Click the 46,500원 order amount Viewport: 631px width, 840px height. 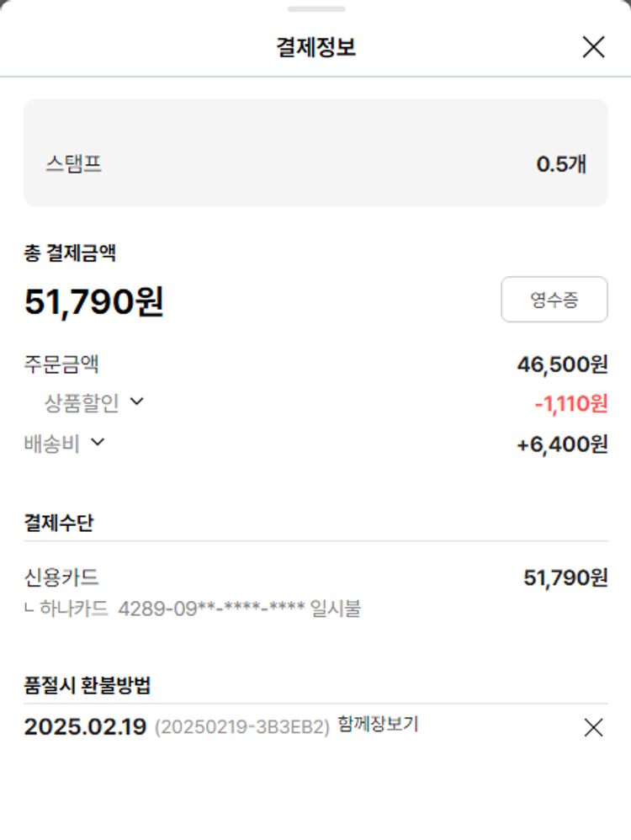click(562, 364)
